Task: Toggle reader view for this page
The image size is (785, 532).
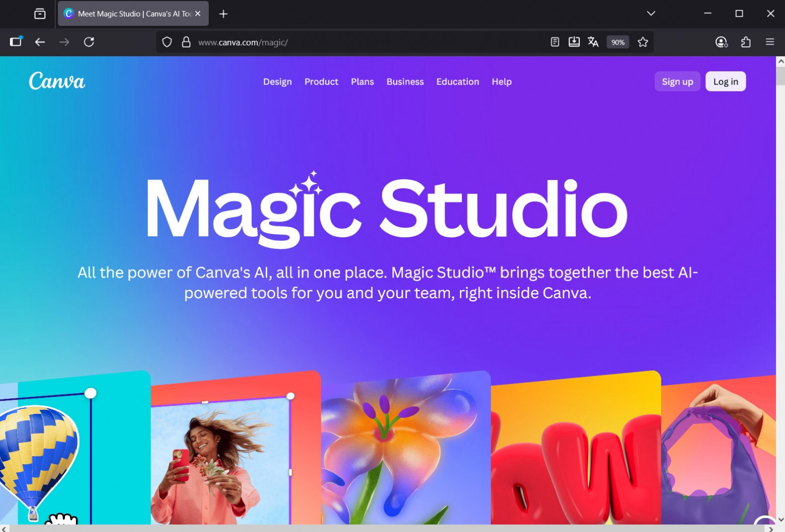Action: coord(555,42)
